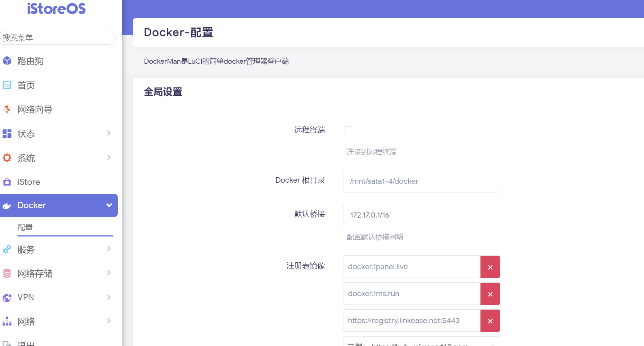Click the 网络向导 globe icon

(7, 109)
